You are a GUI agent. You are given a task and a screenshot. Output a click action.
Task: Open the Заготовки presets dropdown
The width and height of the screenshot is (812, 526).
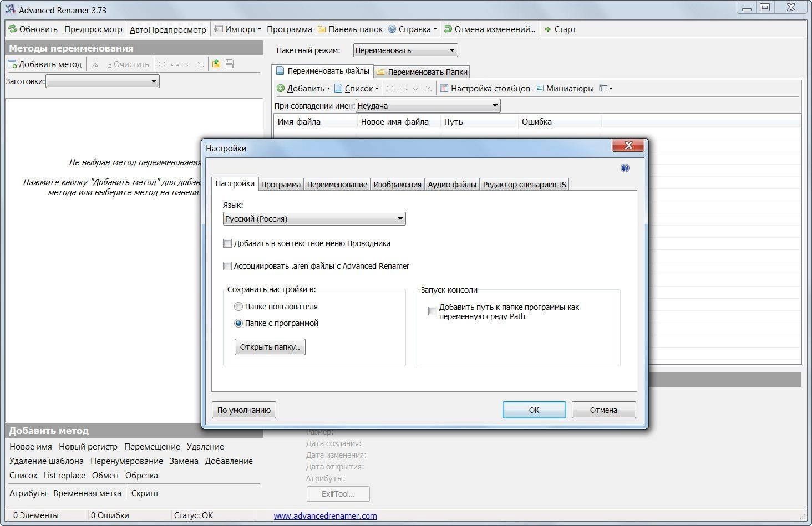(x=103, y=81)
